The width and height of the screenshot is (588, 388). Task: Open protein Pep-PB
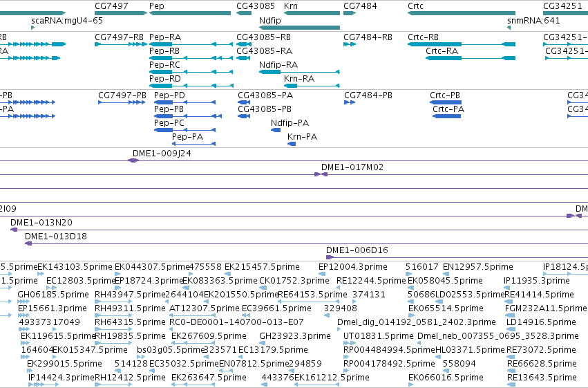tap(169, 109)
